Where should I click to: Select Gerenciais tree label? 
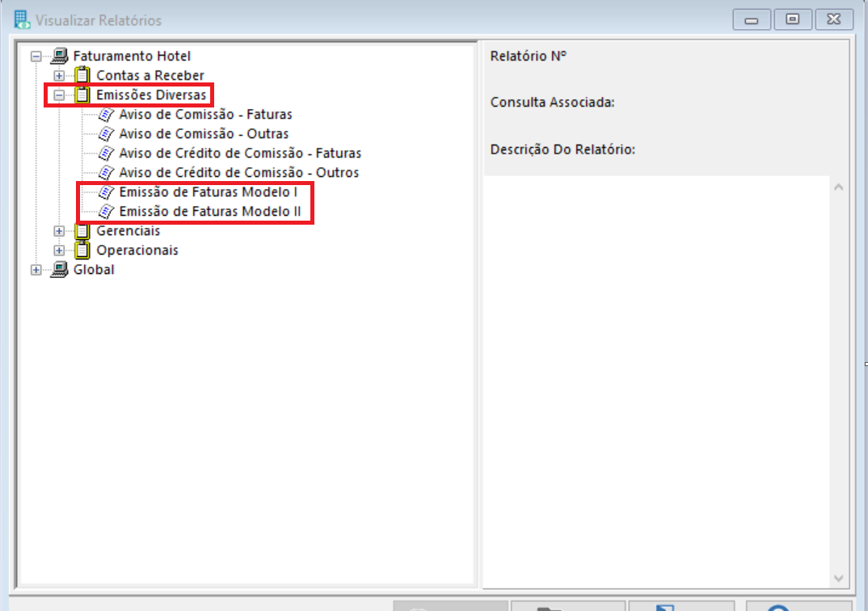pyautogui.click(x=129, y=230)
